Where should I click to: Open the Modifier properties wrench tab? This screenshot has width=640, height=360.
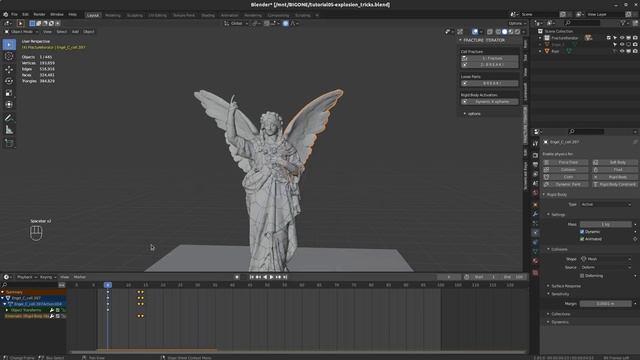point(535,214)
